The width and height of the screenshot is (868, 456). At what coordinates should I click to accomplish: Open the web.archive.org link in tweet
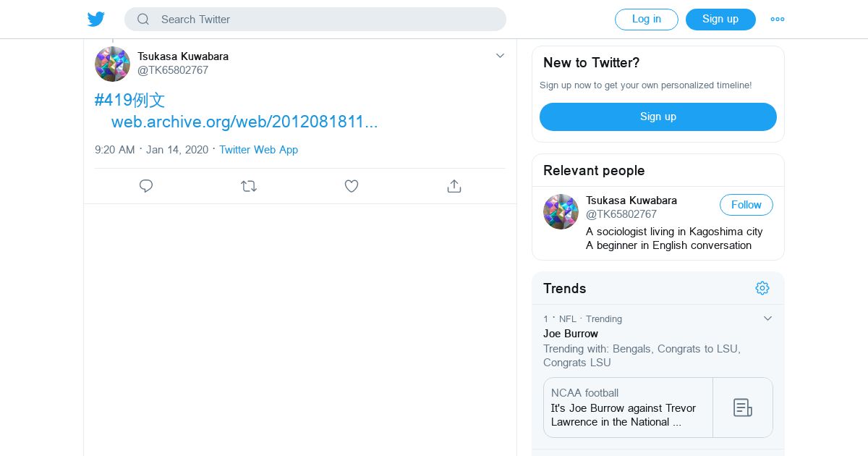pos(244,122)
